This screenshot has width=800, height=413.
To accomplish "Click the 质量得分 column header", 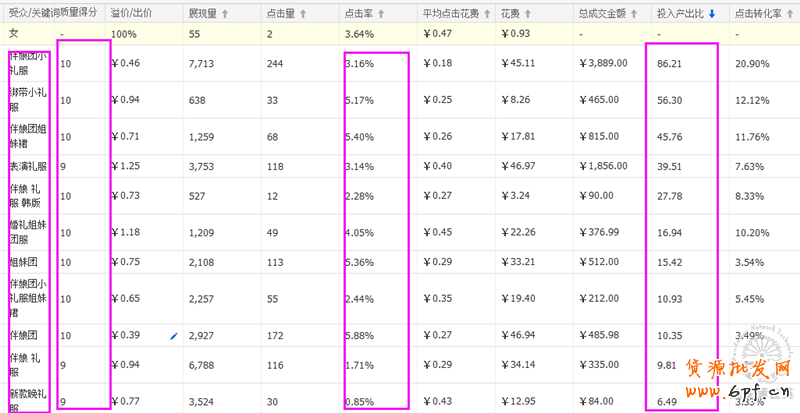I will (81, 15).
